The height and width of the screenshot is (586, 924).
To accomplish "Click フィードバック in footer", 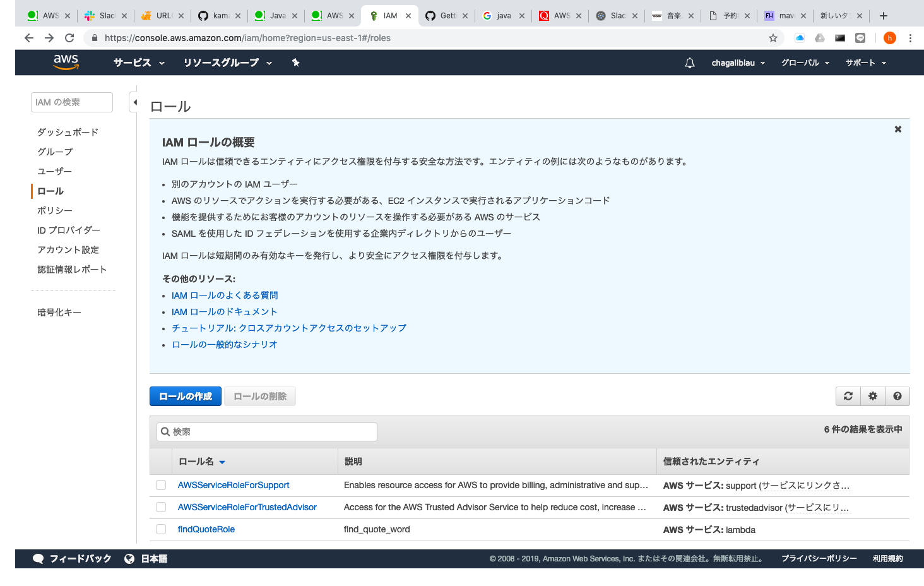I will 80,558.
